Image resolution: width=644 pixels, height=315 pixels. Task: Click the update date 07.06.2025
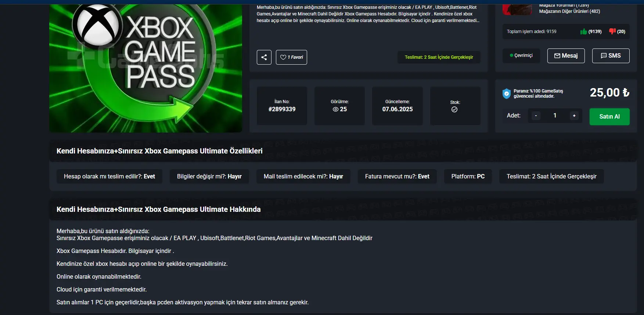397,109
